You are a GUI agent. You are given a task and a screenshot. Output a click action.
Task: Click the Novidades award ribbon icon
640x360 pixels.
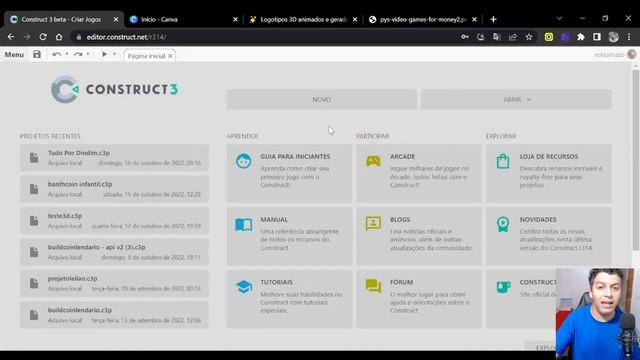click(x=503, y=224)
